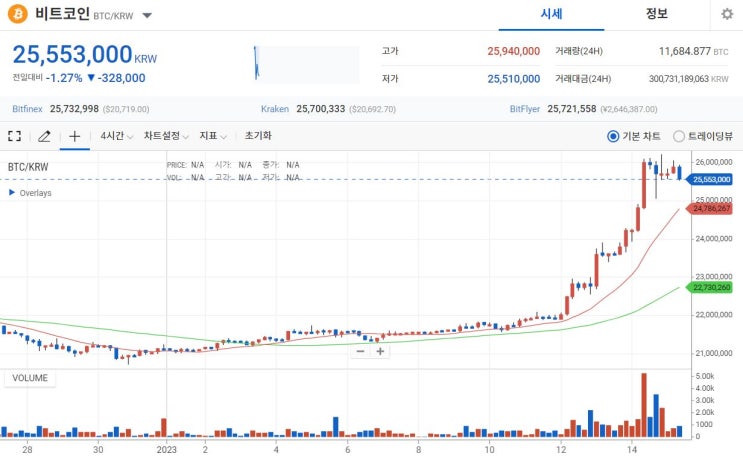Click the 25,553,000 KRW current price

coord(85,54)
